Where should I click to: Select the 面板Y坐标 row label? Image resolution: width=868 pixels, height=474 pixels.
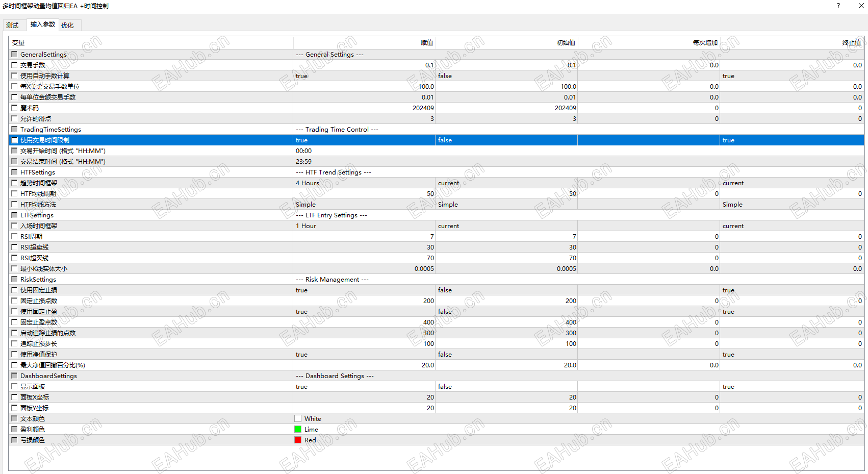pyautogui.click(x=35, y=408)
